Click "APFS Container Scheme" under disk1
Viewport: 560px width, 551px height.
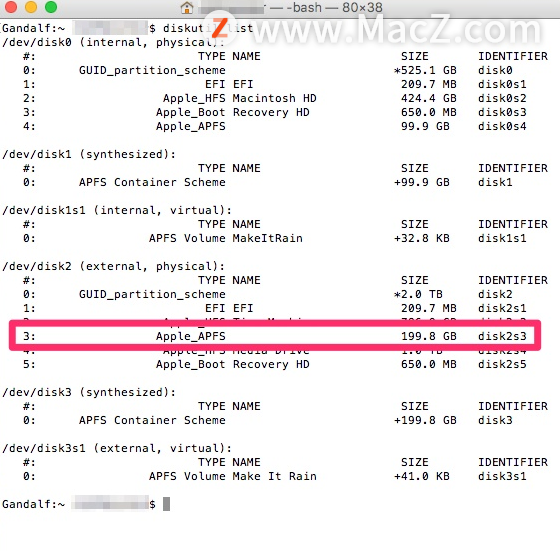[x=152, y=182]
